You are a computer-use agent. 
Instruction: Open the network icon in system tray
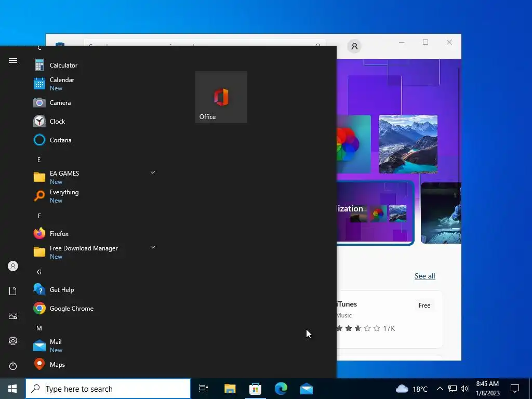(453, 389)
